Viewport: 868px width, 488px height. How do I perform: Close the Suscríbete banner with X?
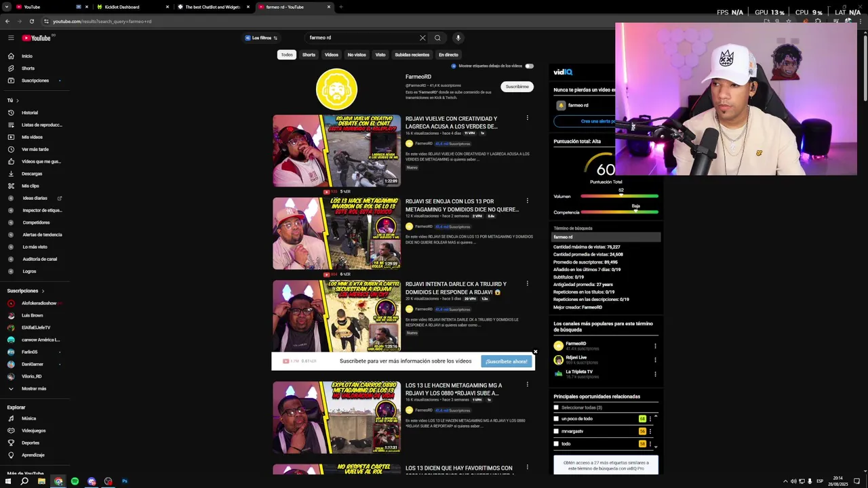coord(535,352)
